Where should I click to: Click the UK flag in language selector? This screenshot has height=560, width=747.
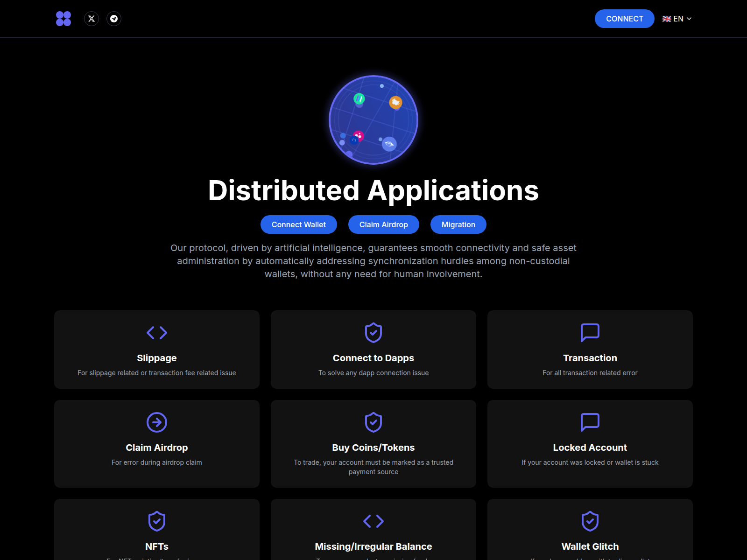click(x=667, y=19)
